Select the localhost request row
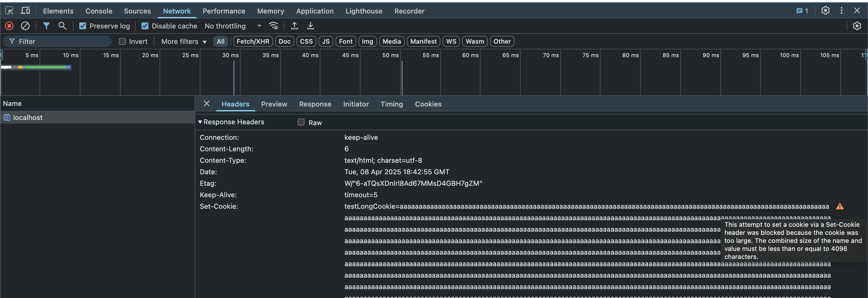Screen dimensions: 868x298 97,118
